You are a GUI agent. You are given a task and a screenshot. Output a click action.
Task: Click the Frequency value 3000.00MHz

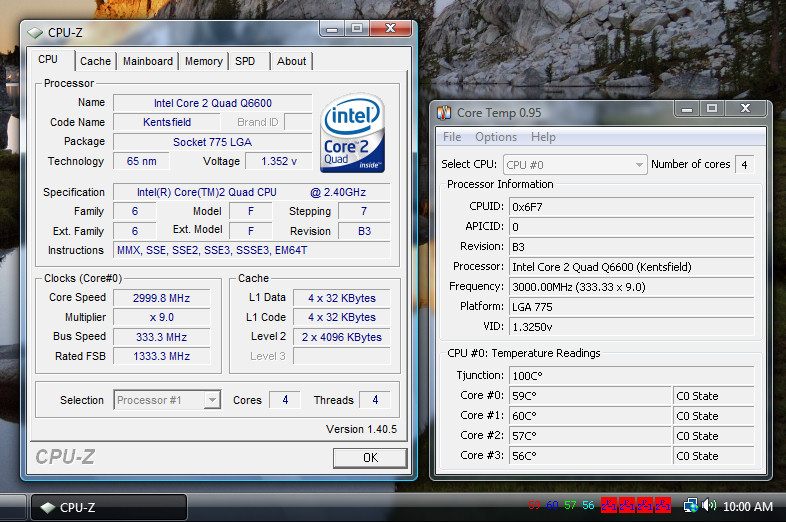coord(632,287)
